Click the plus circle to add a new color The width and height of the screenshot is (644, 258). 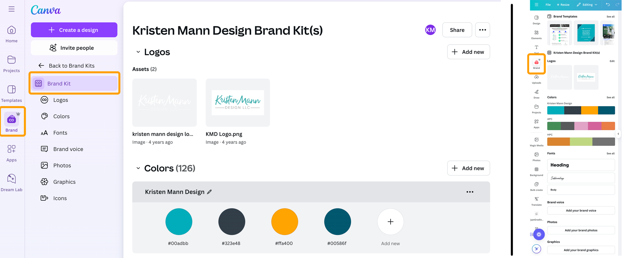click(391, 222)
